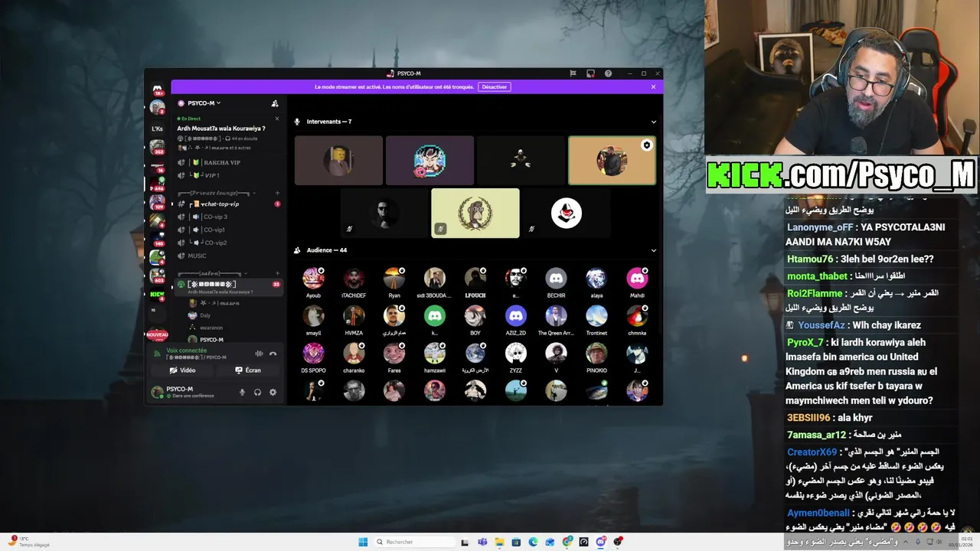
Task: Open Discord direct messages home icon
Action: tap(157, 90)
